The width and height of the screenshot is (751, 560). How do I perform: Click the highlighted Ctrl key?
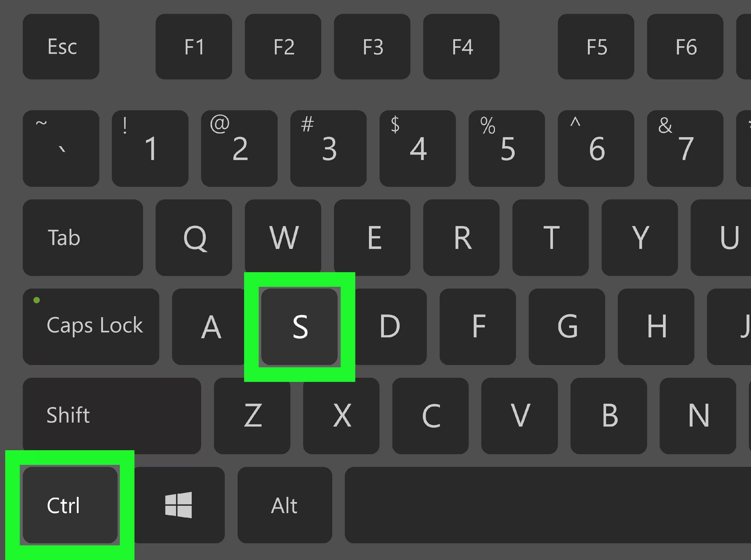(x=70, y=505)
